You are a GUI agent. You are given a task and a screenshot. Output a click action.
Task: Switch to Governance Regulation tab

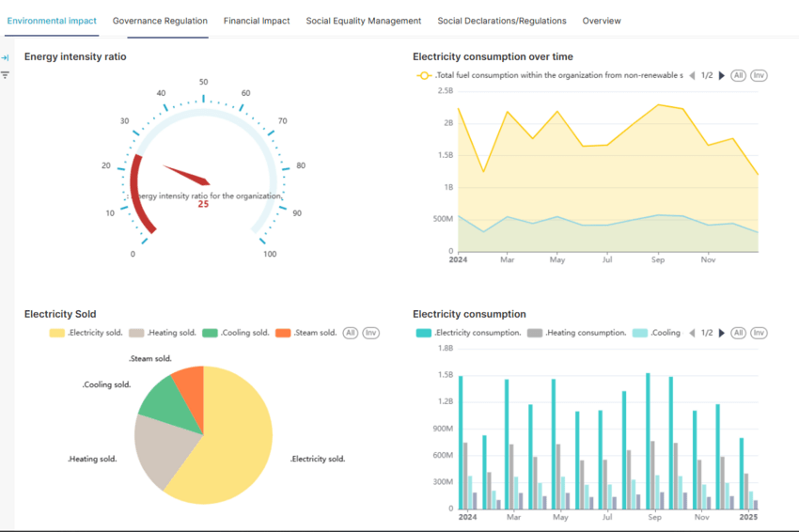[160, 21]
